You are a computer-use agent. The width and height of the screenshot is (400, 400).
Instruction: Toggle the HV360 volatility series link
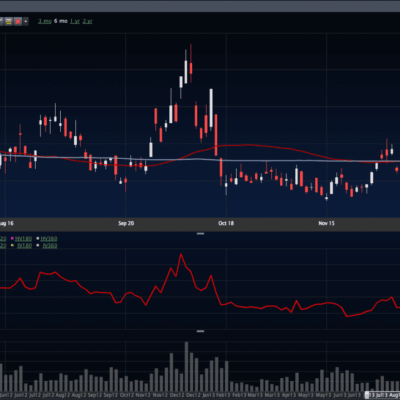pos(49,239)
